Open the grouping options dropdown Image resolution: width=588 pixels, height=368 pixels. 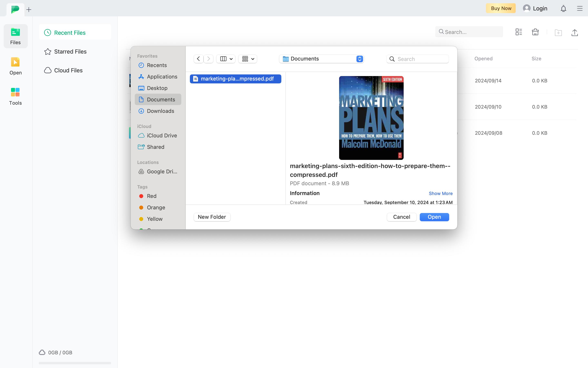248,59
